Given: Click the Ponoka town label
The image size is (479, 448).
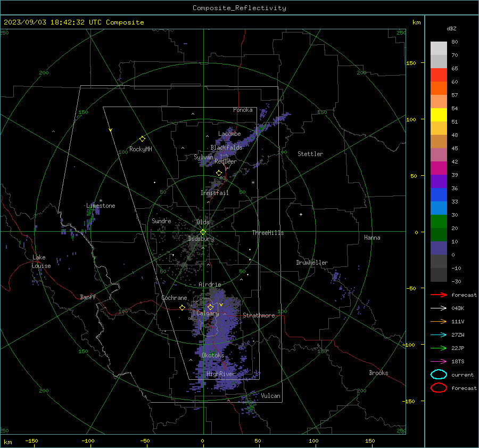Looking at the screenshot, I should (x=243, y=110).
